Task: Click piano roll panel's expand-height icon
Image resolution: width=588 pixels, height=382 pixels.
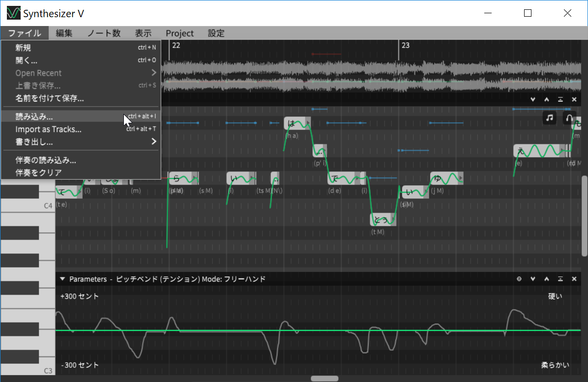Action: coord(560,100)
